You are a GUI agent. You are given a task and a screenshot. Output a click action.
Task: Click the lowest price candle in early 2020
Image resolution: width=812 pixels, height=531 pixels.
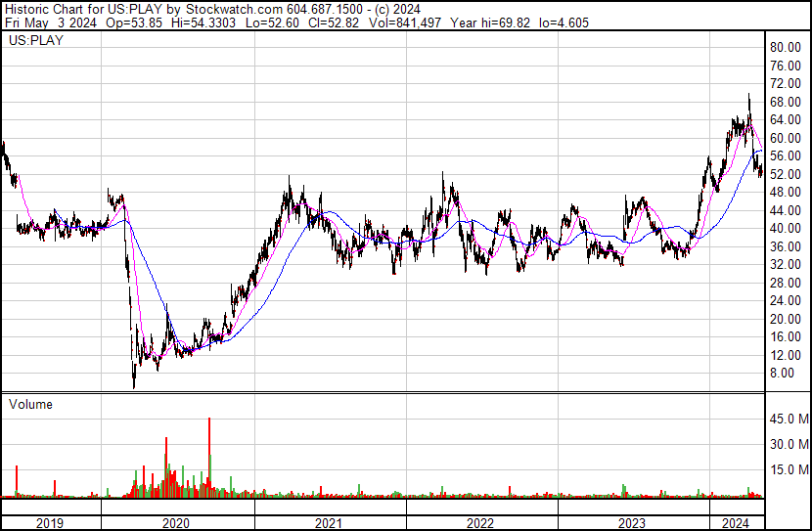[x=134, y=376]
